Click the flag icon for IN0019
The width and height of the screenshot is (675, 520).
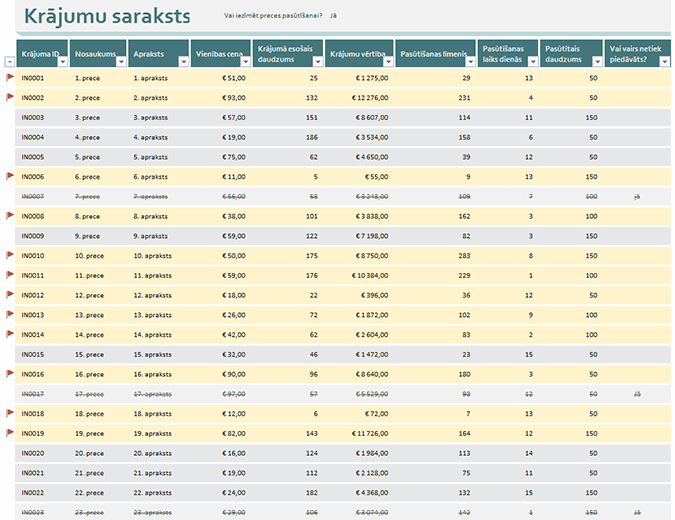point(11,433)
